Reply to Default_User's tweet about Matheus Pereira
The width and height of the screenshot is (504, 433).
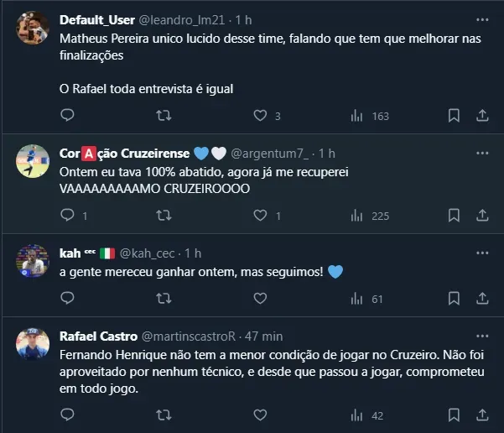pos(67,116)
